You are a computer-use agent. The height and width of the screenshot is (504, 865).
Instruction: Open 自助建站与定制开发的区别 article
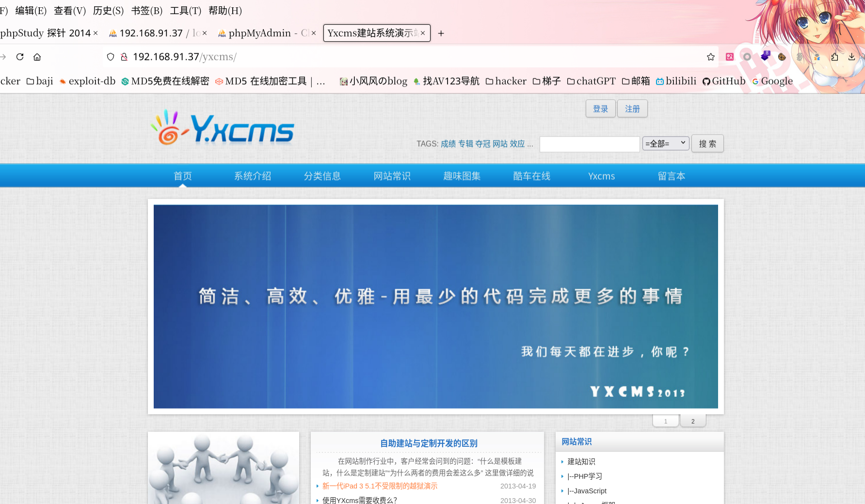coord(429,443)
